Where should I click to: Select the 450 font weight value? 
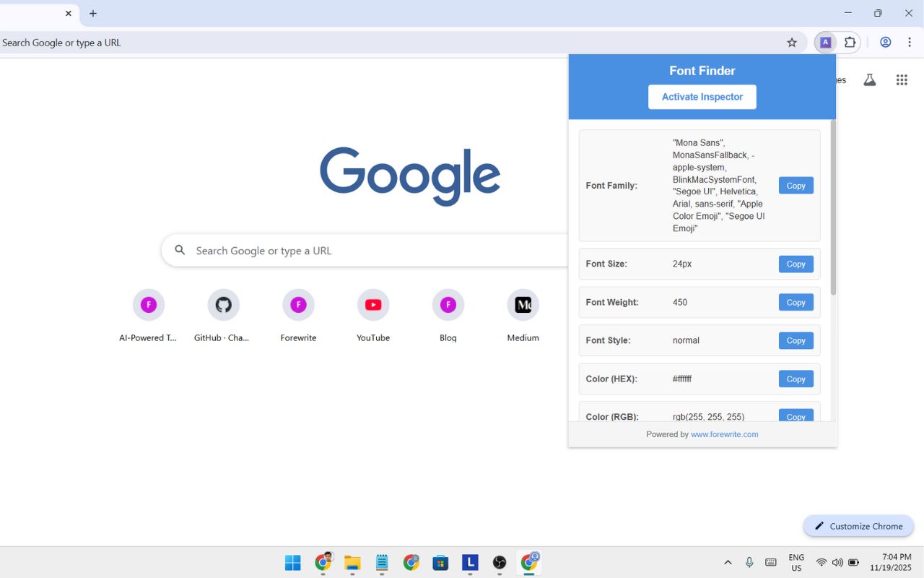coord(680,302)
